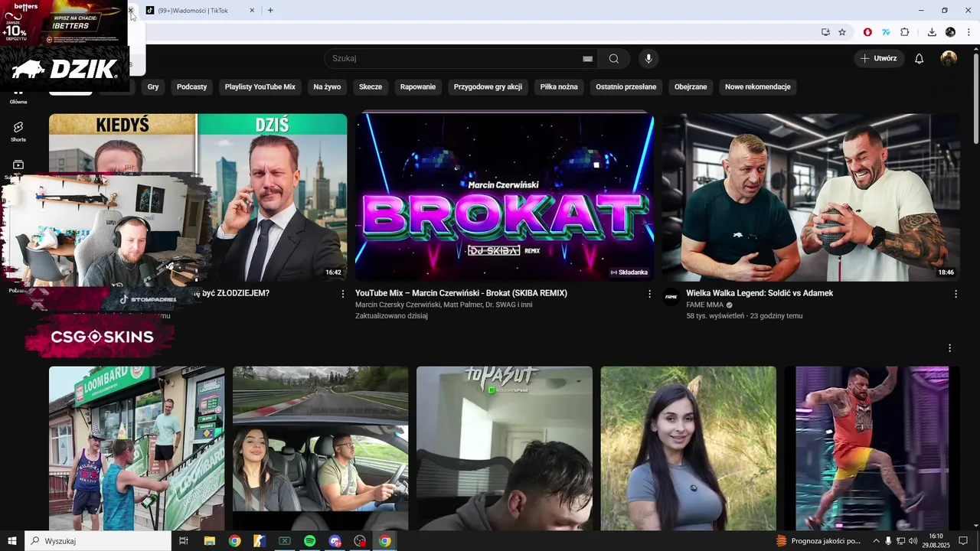Open the Loombard short thumbnail
This screenshot has height=551, width=980.
136,448
